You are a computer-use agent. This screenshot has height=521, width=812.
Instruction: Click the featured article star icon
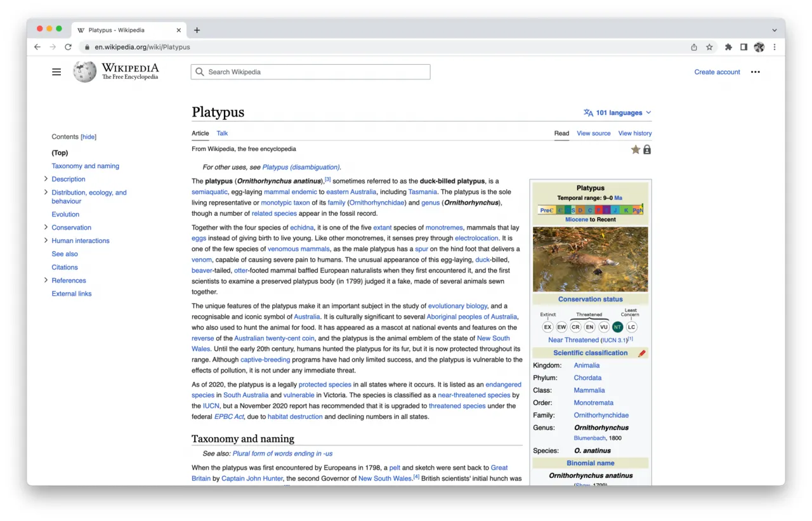[x=636, y=150]
